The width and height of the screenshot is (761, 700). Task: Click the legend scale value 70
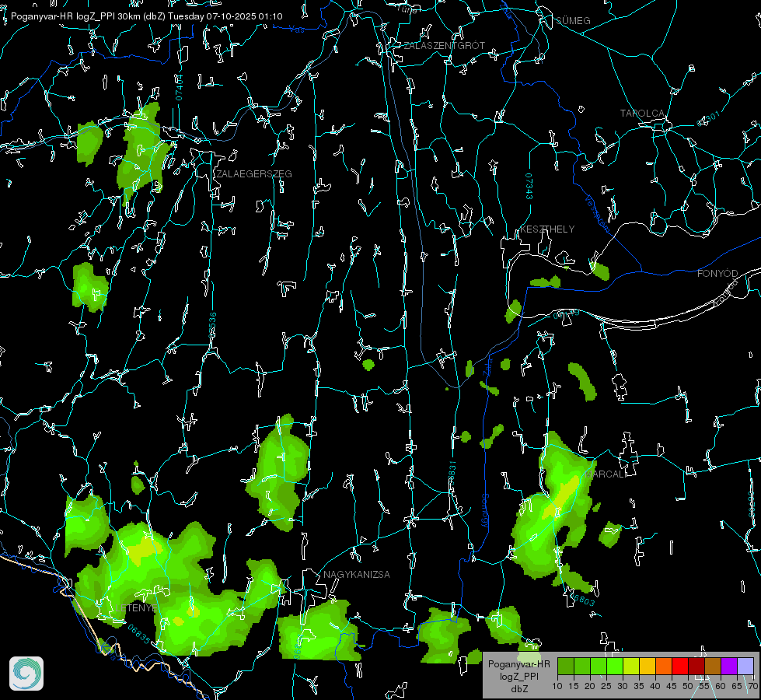(752, 687)
